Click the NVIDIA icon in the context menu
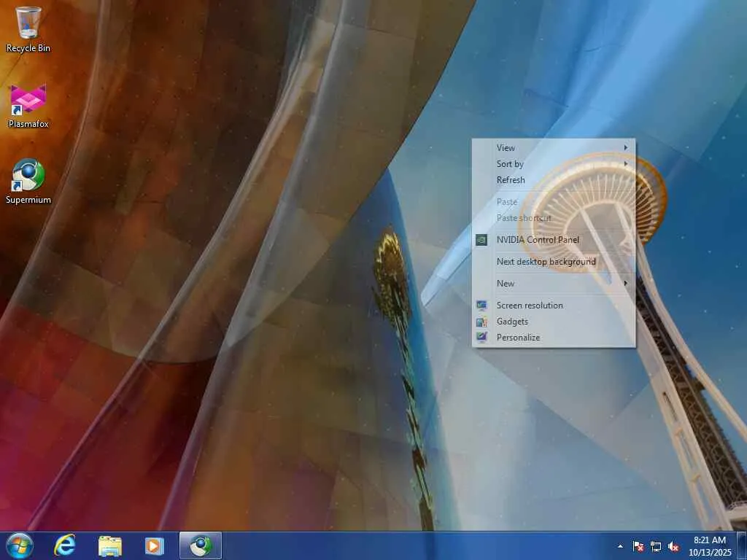 481,240
